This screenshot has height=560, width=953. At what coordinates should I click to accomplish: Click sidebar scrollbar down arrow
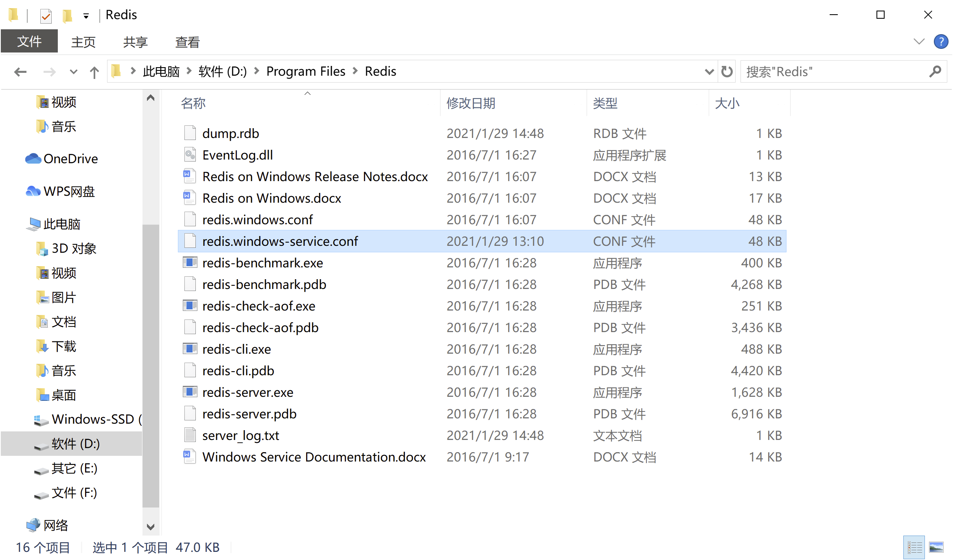[151, 527]
